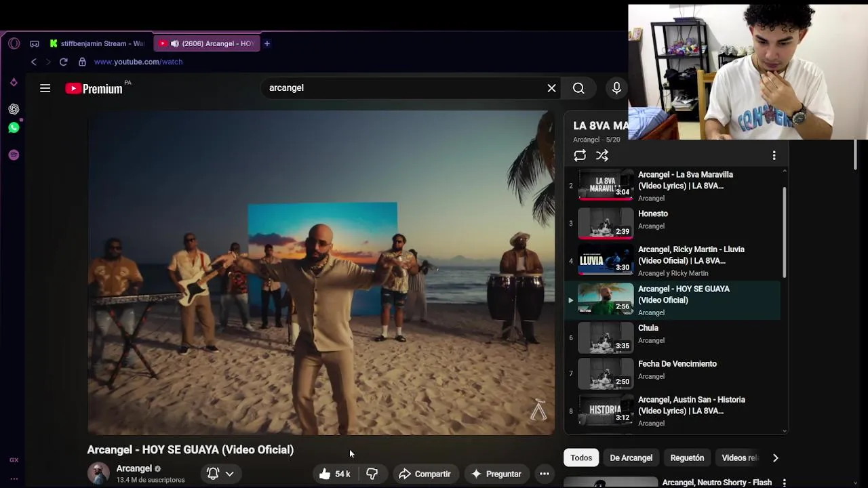This screenshot has width=868, height=488.
Task: Open the ChatGPT sidebar icon
Action: [14, 109]
